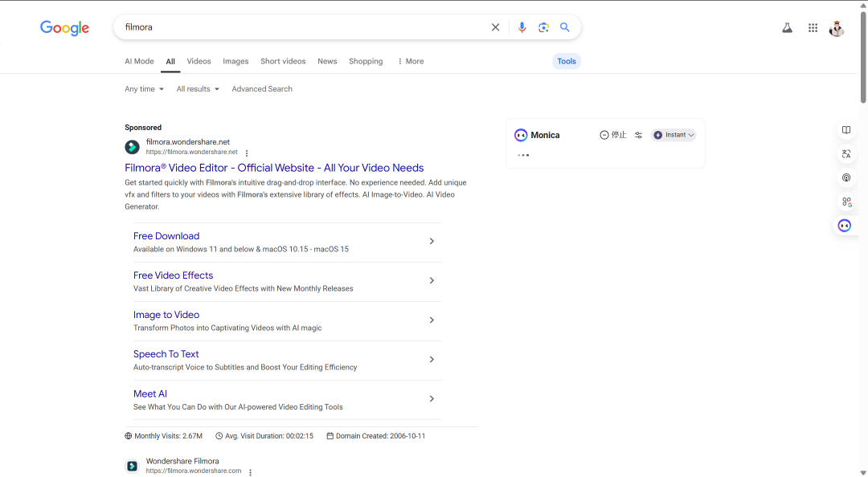
Task: Switch to the Images tab
Action: click(235, 61)
